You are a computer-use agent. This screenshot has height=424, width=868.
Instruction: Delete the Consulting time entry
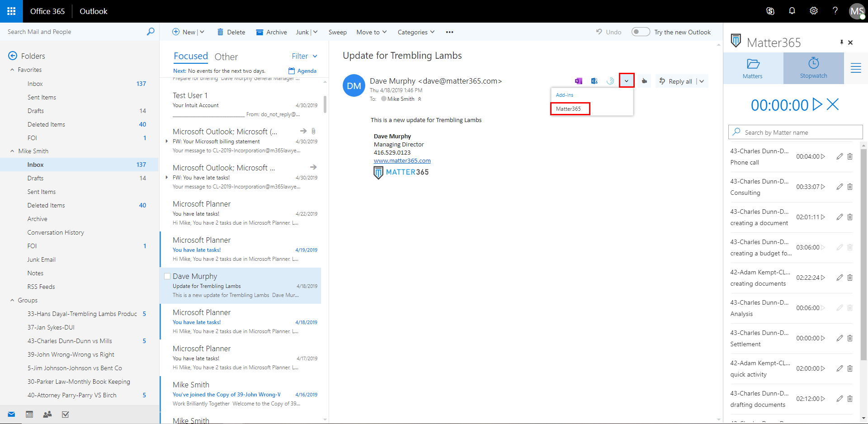point(850,187)
